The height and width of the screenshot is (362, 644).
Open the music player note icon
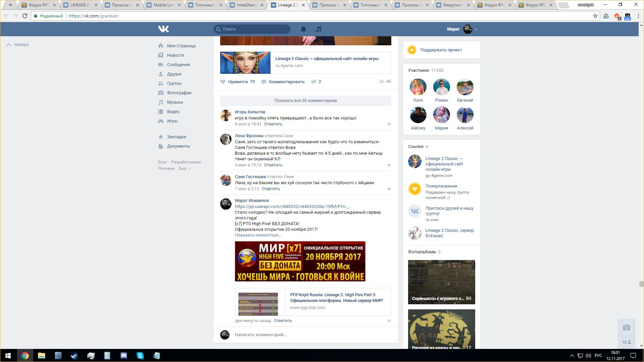point(318,29)
